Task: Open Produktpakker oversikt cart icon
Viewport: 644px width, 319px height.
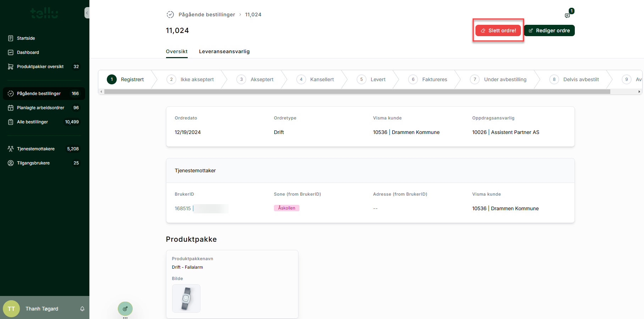Action: click(x=11, y=67)
